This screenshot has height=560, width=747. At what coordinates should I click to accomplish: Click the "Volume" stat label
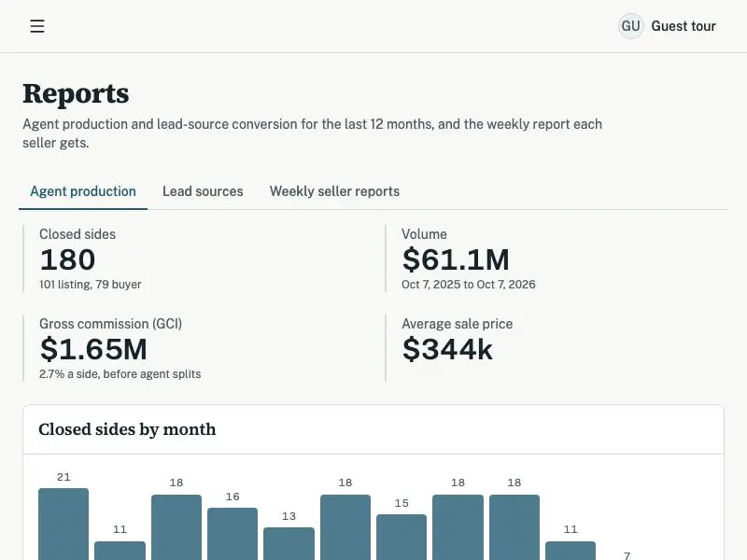424,234
